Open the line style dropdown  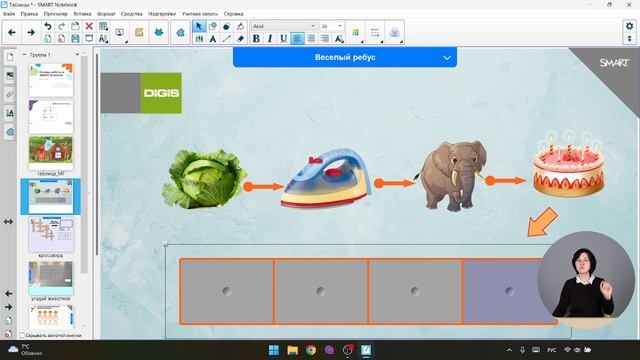(x=375, y=32)
